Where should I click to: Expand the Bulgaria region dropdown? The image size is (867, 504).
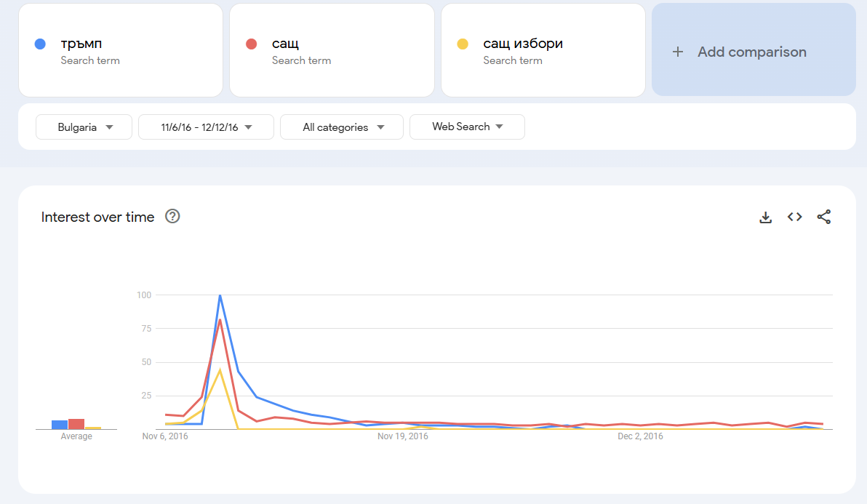pyautogui.click(x=84, y=127)
